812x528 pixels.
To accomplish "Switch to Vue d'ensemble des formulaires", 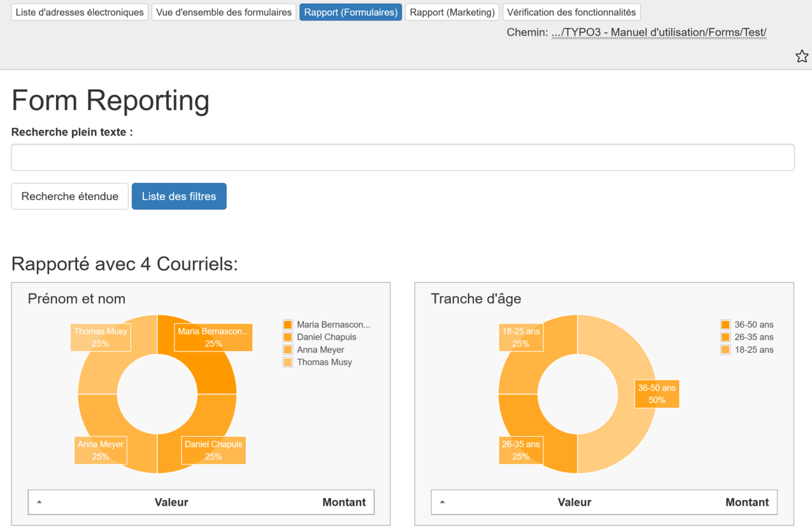I will point(224,12).
